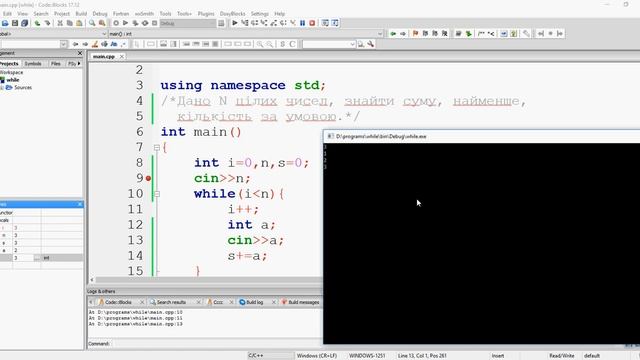Click the Build gear icon
This screenshot has height=360, width=640.
tap(116, 23)
